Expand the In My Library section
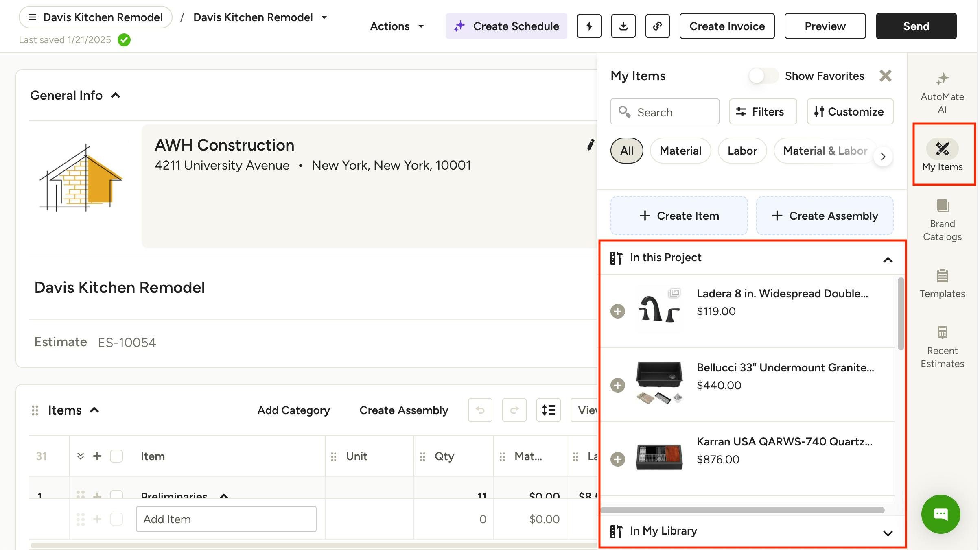 pyautogui.click(x=888, y=533)
